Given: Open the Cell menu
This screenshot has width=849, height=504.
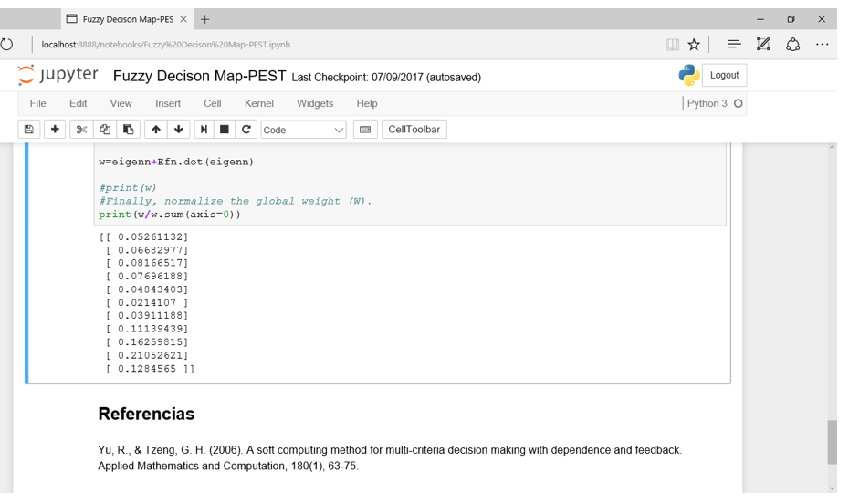Looking at the screenshot, I should point(212,103).
